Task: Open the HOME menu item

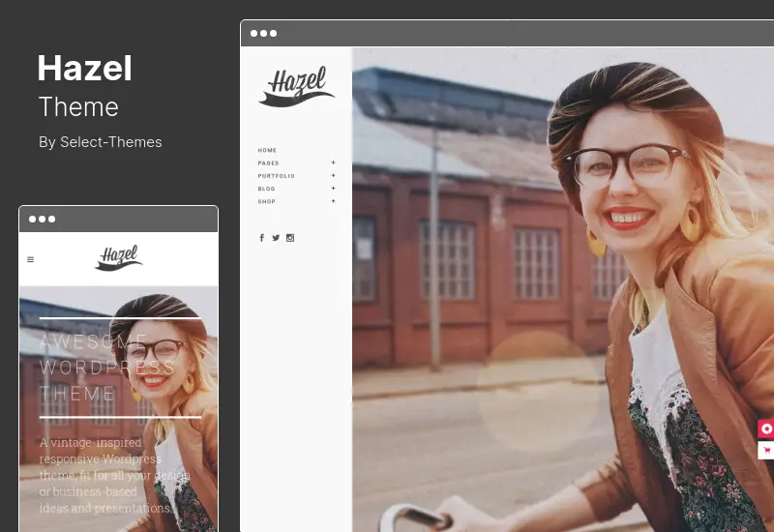Action: pyautogui.click(x=267, y=150)
